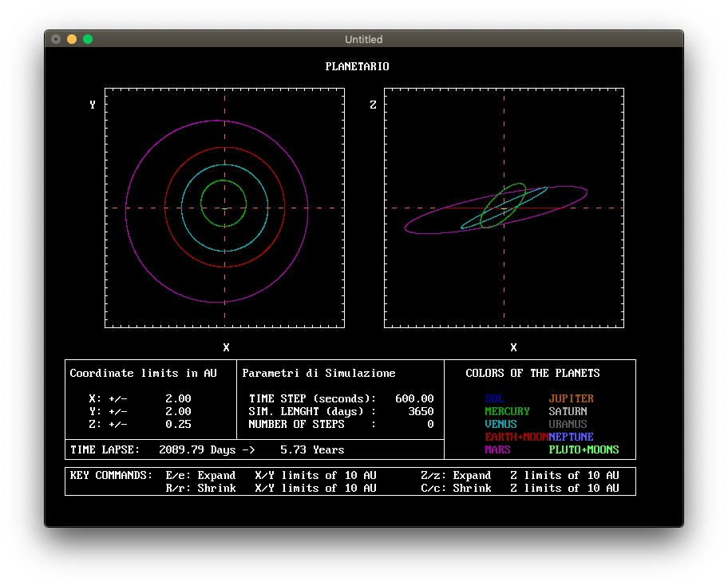
Task: Click the MERCURY label in the color legend
Action: click(507, 411)
